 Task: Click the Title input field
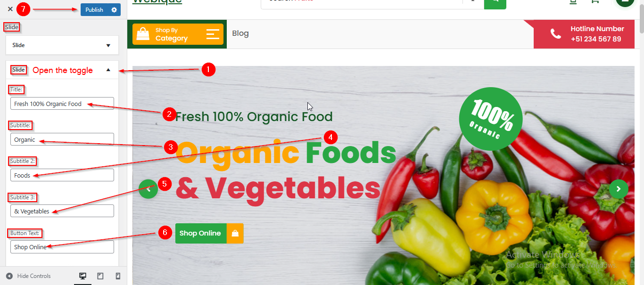(62, 104)
